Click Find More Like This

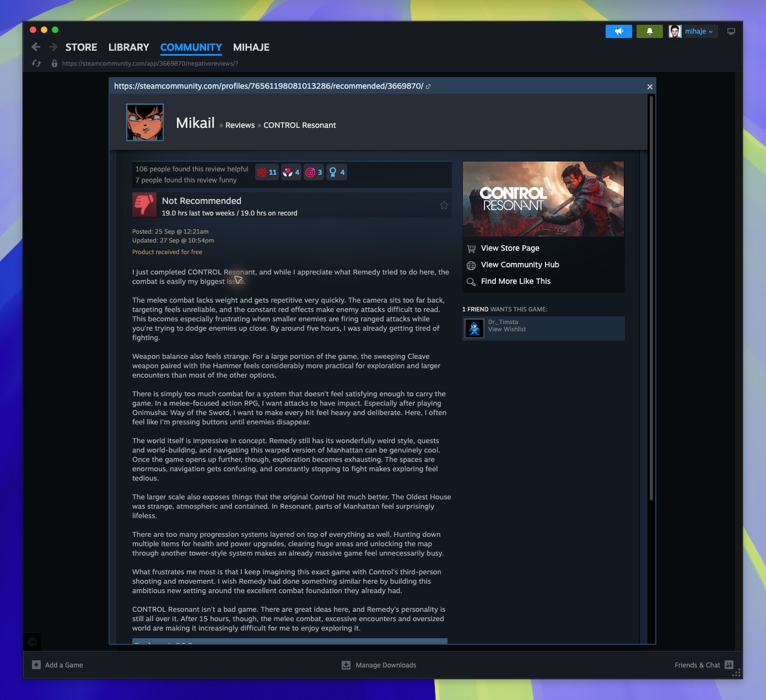click(516, 281)
